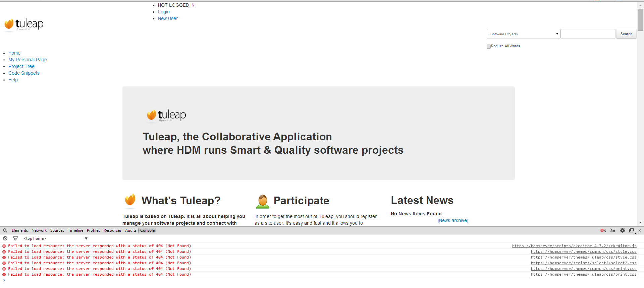Open the top frame context dropdown
644x288 pixels.
(x=56, y=238)
